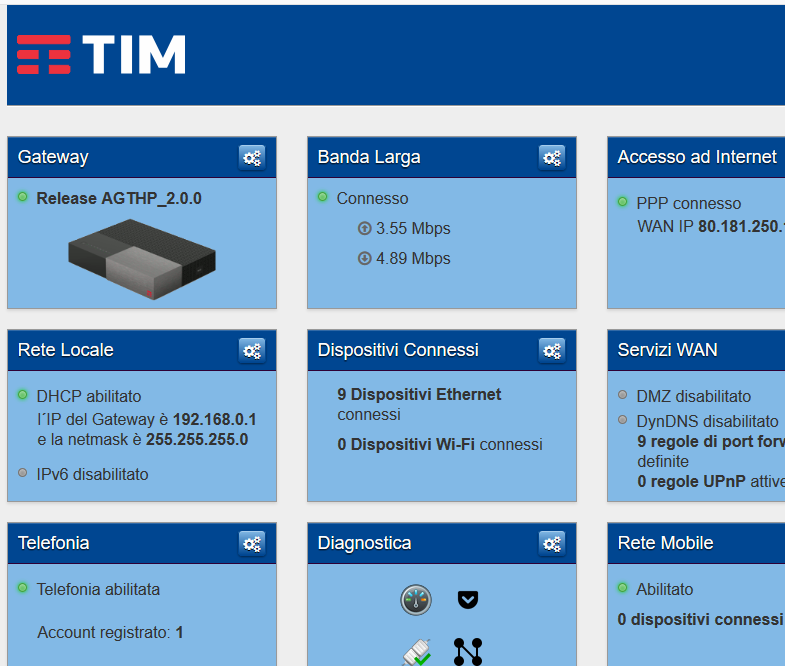The image size is (785, 666).
Task: Click the upload arrow icon beside 3.55 Mbps
Action: 364,228
